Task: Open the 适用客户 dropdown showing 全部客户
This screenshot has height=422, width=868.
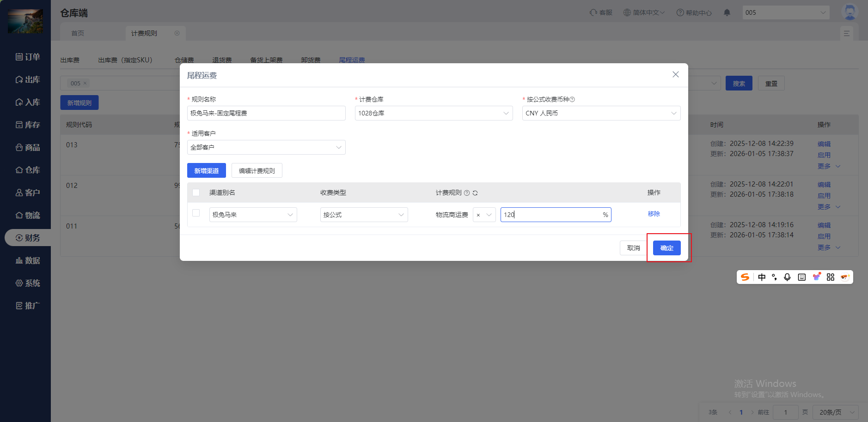Action: [x=266, y=147]
